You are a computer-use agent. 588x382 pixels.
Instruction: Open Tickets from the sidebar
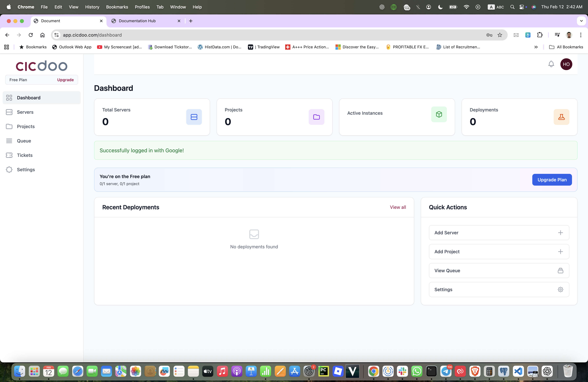(24, 155)
